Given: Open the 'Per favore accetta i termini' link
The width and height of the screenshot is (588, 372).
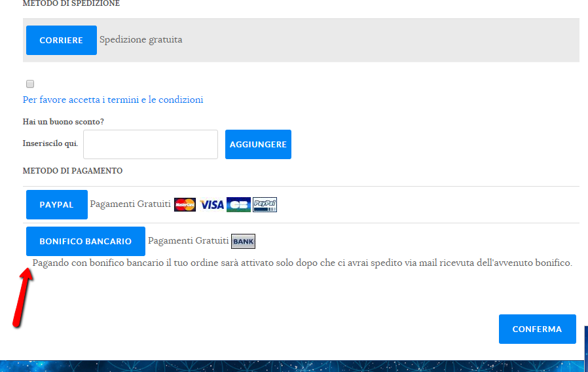Looking at the screenshot, I should (113, 100).
